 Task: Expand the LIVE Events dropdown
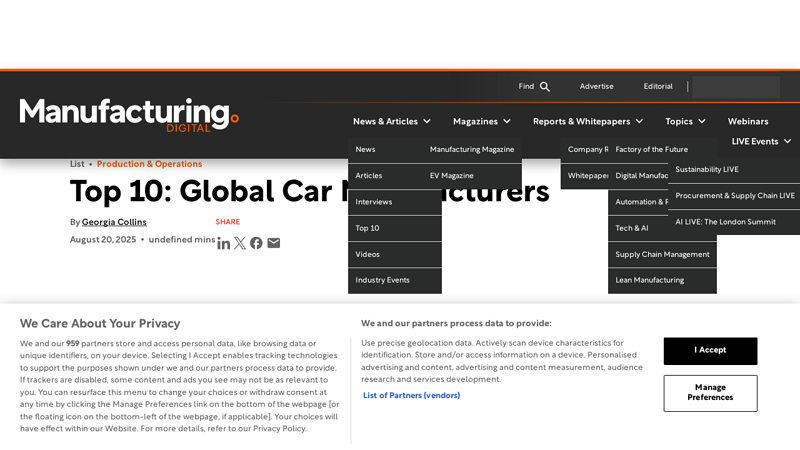coord(761,141)
